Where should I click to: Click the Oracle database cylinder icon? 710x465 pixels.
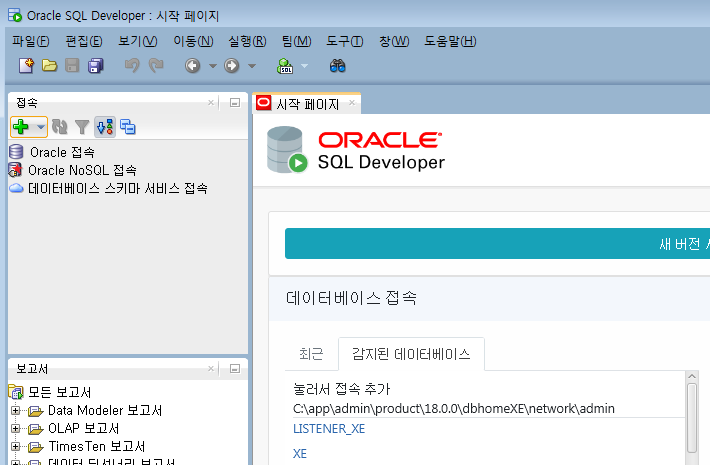click(x=16, y=152)
